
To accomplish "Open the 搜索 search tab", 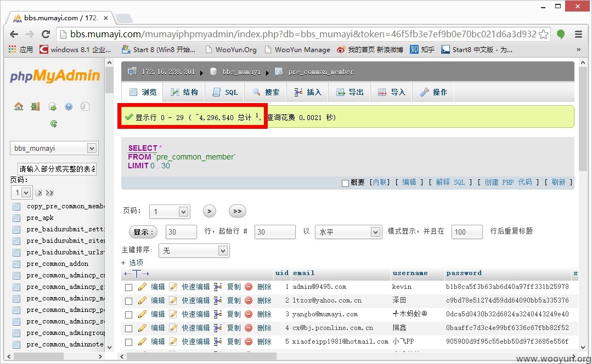I will pos(266,92).
